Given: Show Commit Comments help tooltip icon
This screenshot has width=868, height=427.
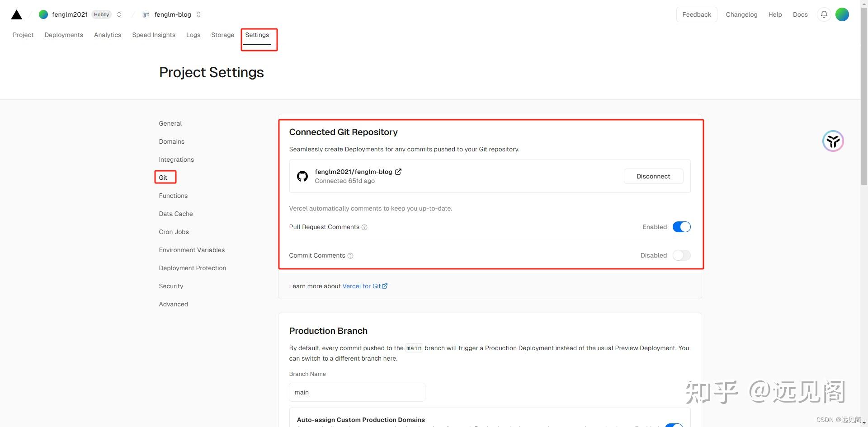Looking at the screenshot, I should point(350,256).
